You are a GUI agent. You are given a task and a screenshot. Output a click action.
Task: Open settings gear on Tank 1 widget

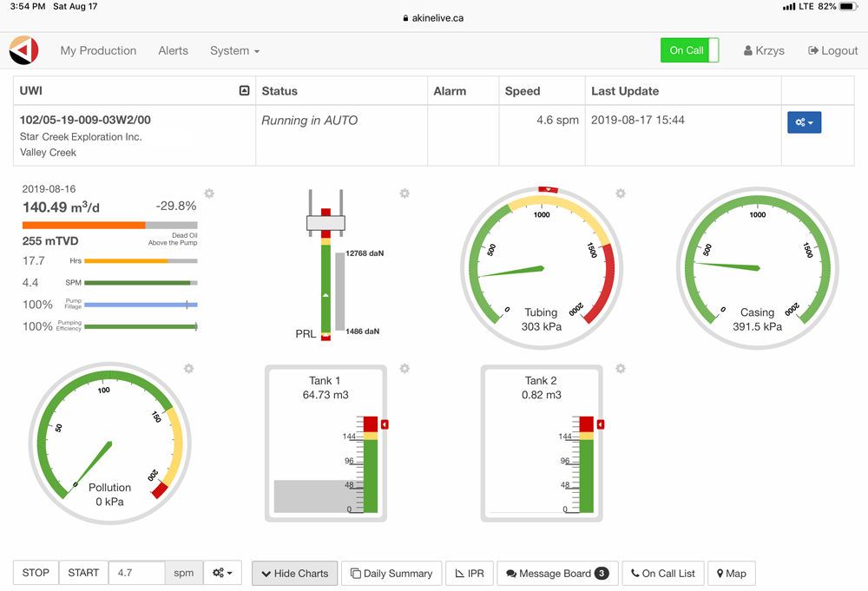(x=404, y=369)
